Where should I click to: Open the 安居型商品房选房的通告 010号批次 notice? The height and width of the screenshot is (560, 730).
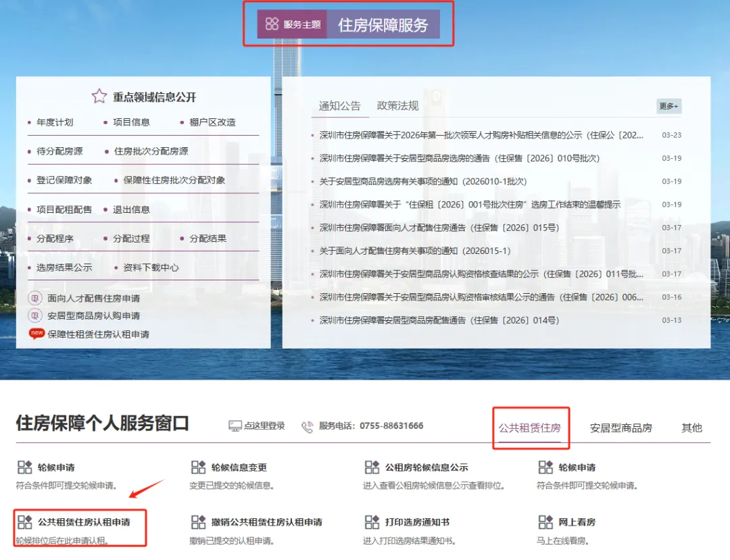(460, 158)
